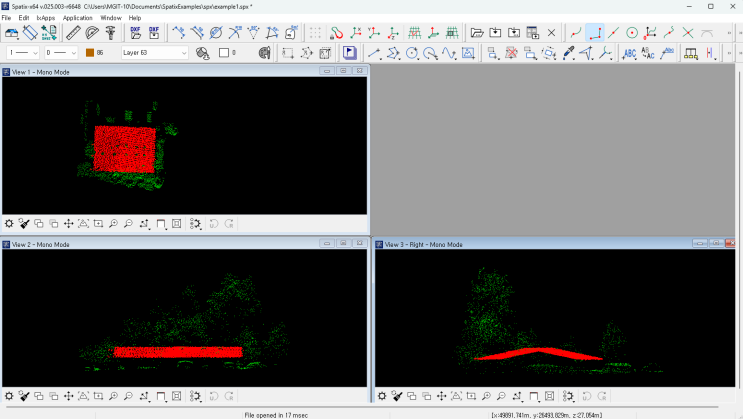Open View 1 snap settings gear dropdown
Screen dimensions: 743x419
coord(195,224)
